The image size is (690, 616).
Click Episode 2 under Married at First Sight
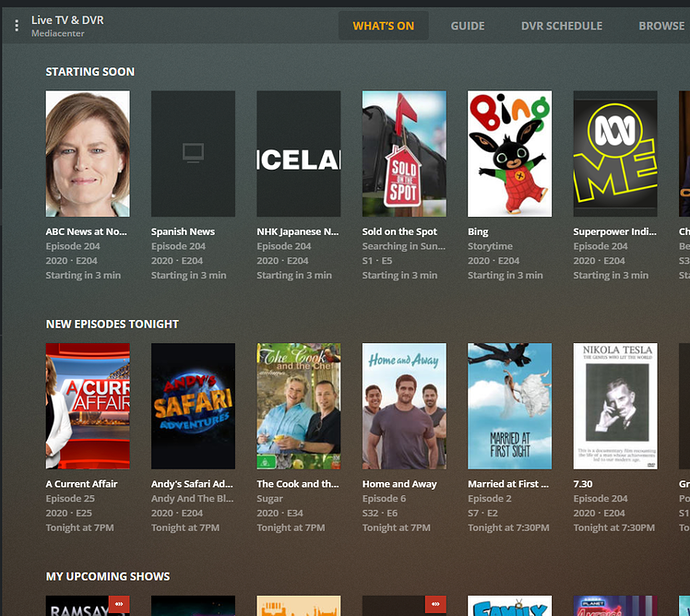pyautogui.click(x=489, y=499)
